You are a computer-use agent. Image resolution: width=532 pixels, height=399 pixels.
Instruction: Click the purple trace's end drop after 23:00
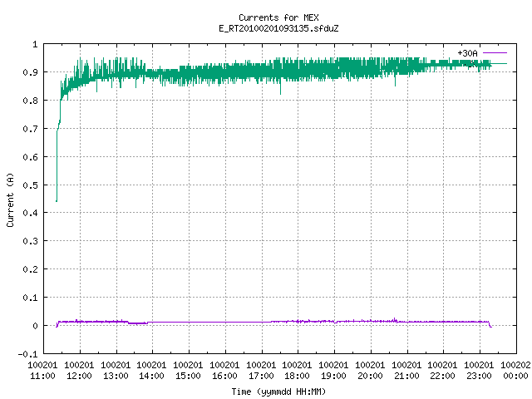coord(490,326)
